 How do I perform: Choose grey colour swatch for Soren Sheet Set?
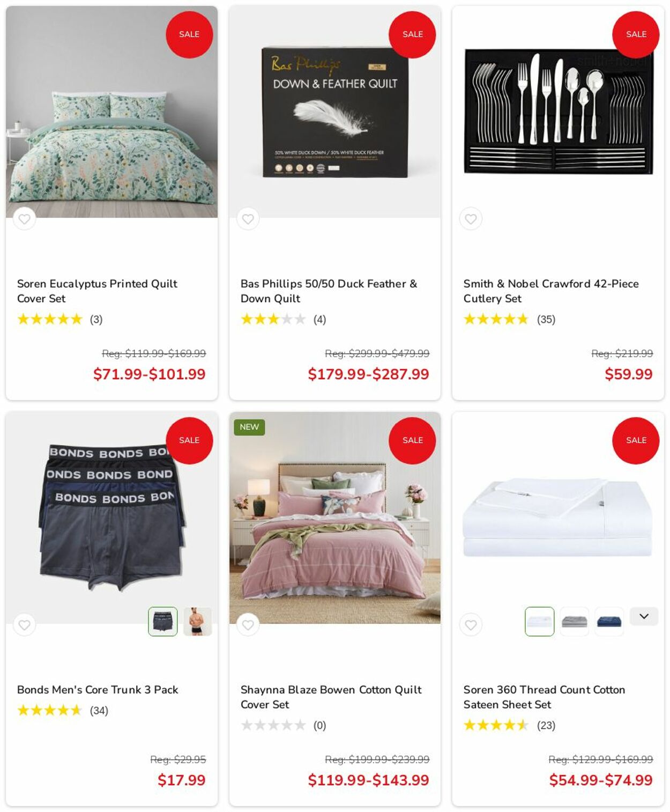(x=574, y=622)
